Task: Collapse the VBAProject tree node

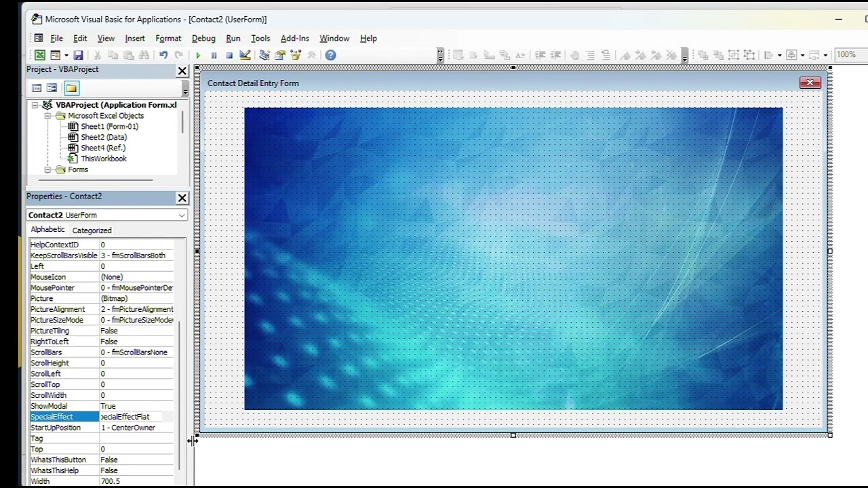Action: 35,105
